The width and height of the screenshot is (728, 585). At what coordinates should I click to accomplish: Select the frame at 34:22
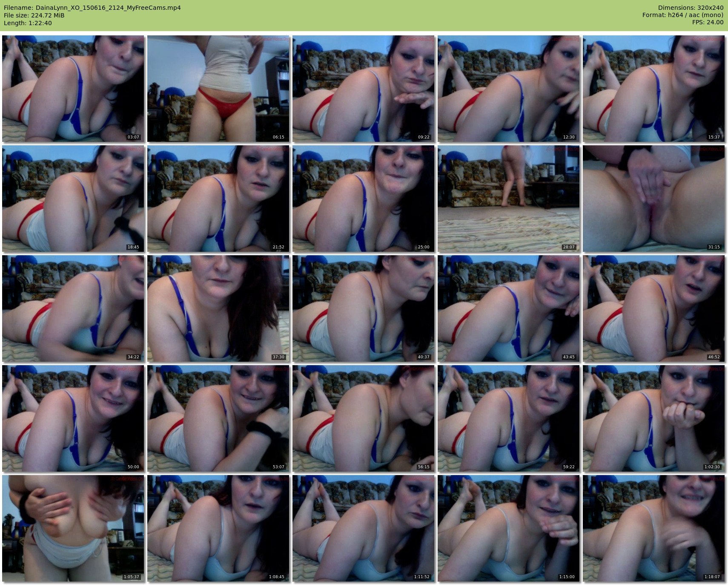(x=73, y=308)
